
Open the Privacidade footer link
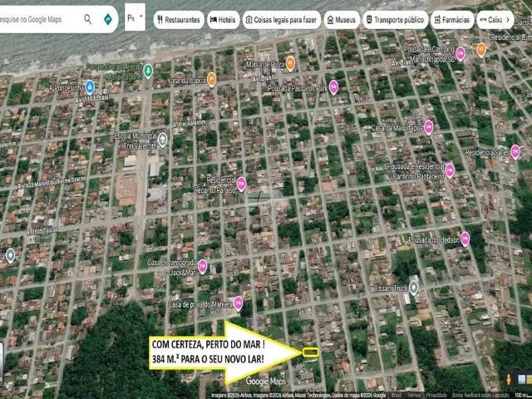click(x=436, y=396)
